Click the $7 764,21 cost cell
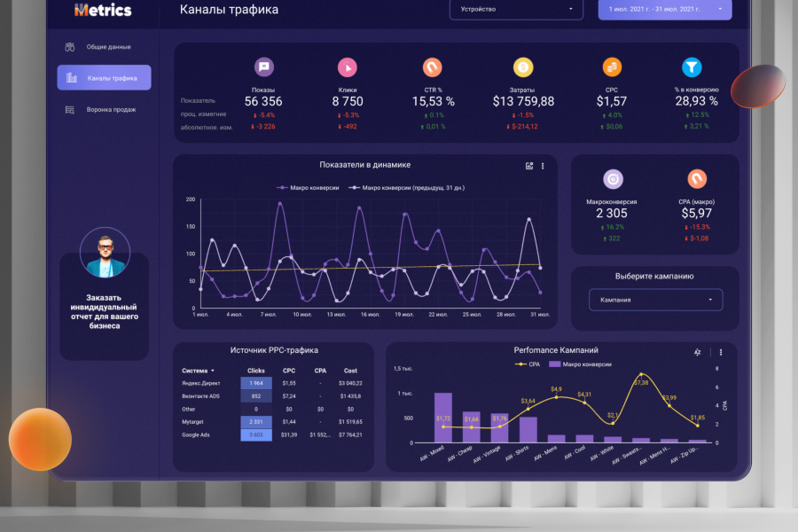Image resolution: width=798 pixels, height=532 pixels. tap(350, 434)
